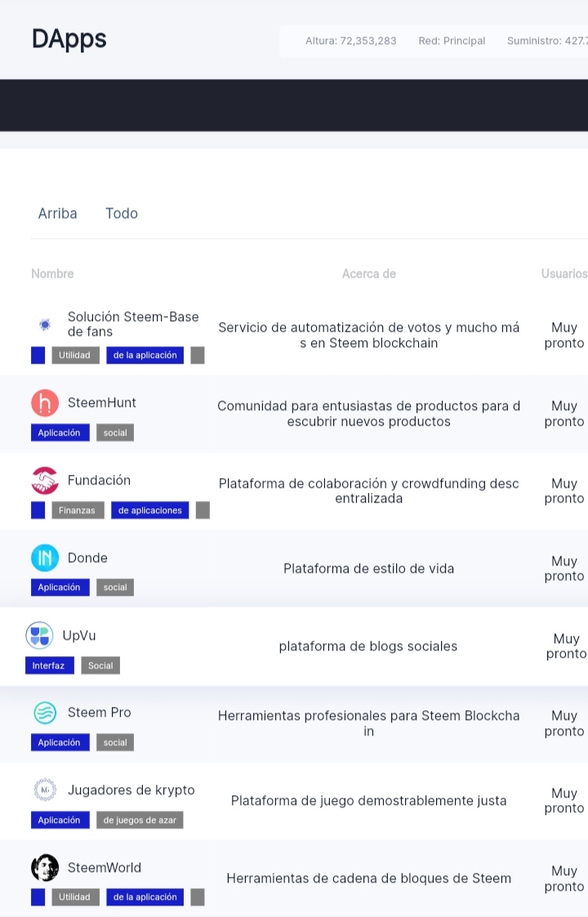Click the Suministro status text
Image resolution: width=588 pixels, height=917 pixels.
(547, 41)
